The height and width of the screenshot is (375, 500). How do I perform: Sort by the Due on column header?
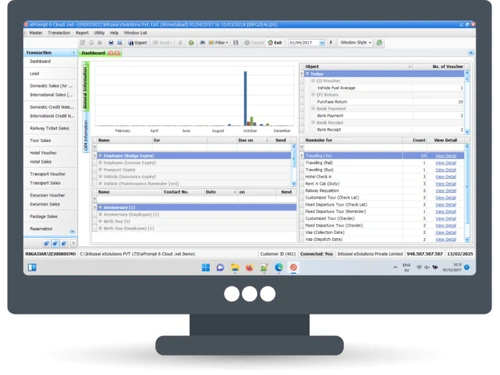point(253,140)
